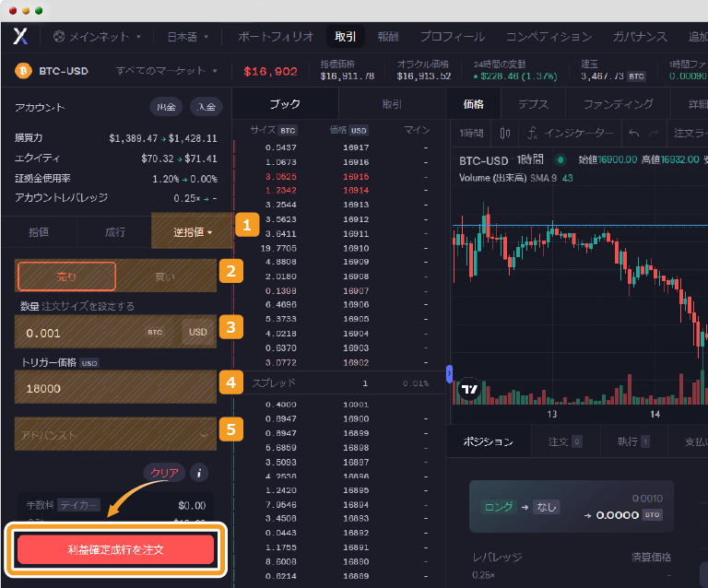Switch to the ブック order book tab

click(x=285, y=104)
